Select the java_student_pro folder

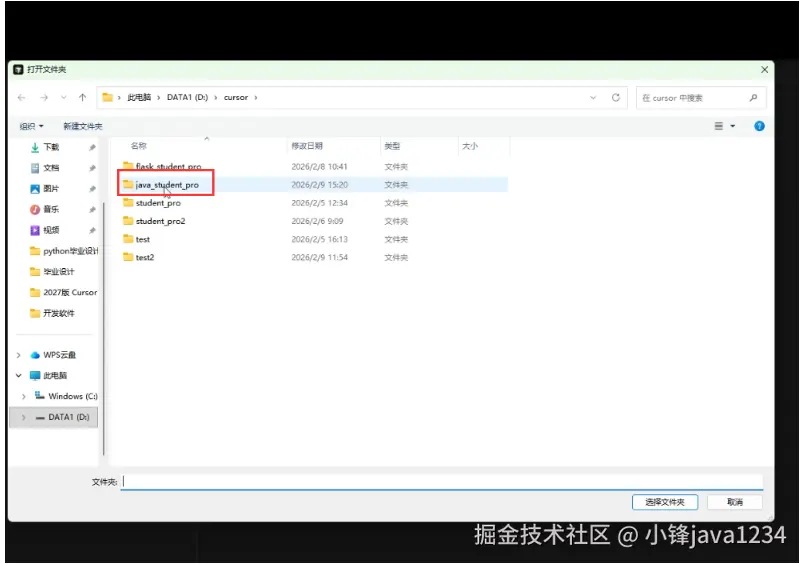pyautogui.click(x=167, y=185)
